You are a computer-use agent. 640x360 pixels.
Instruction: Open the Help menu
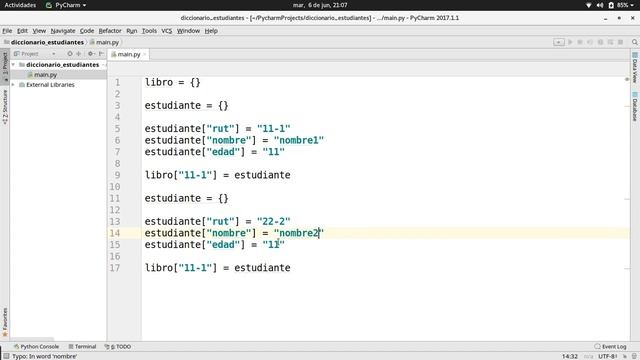pyautogui.click(x=211, y=31)
